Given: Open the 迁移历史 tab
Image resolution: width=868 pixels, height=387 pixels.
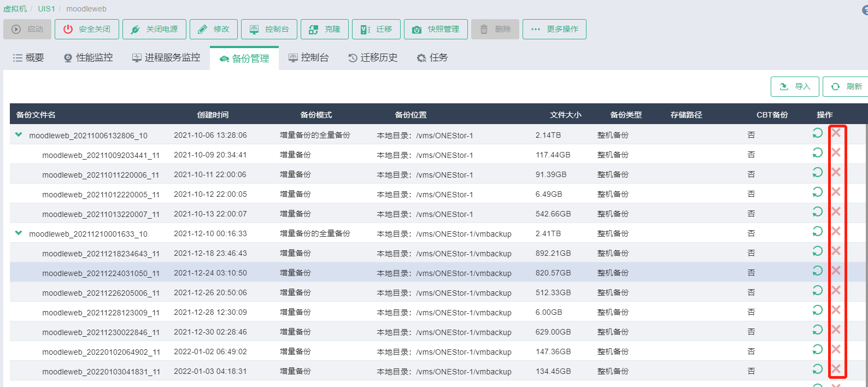Looking at the screenshot, I should [373, 58].
